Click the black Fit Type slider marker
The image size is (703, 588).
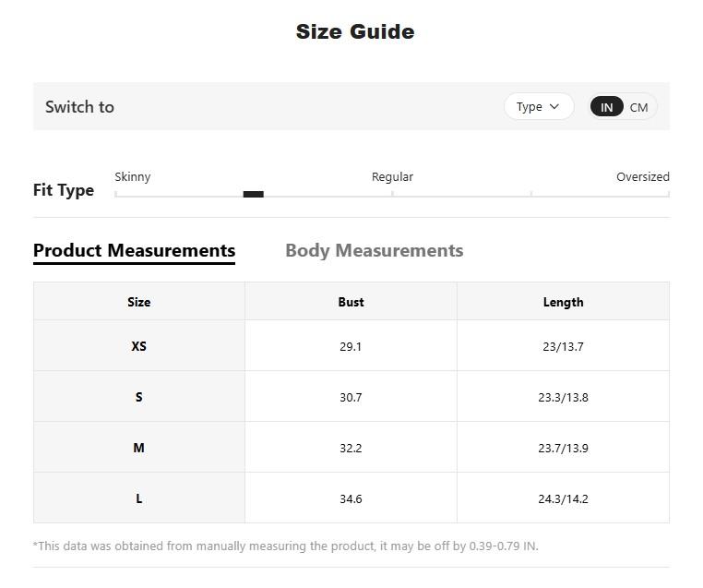(253, 194)
